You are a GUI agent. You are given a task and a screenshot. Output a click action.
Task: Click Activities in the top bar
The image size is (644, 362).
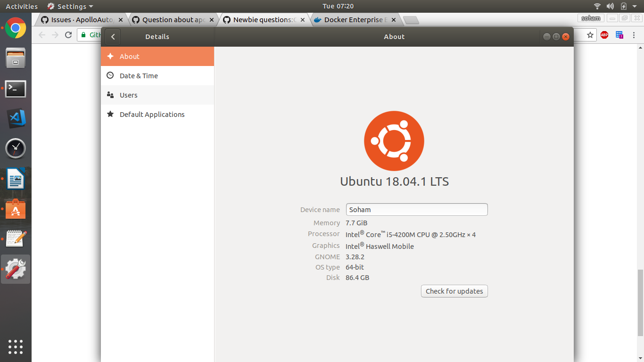22,6
